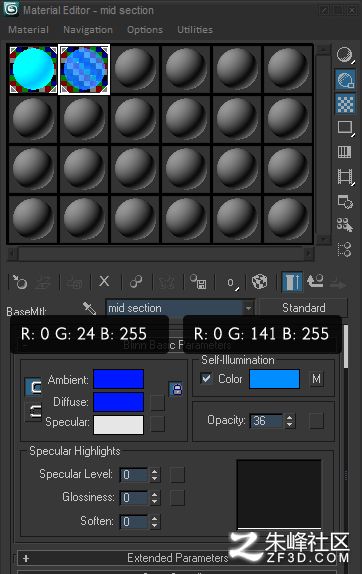
Task: Click the Make Preview filmstrip icon
Action: pos(345,176)
